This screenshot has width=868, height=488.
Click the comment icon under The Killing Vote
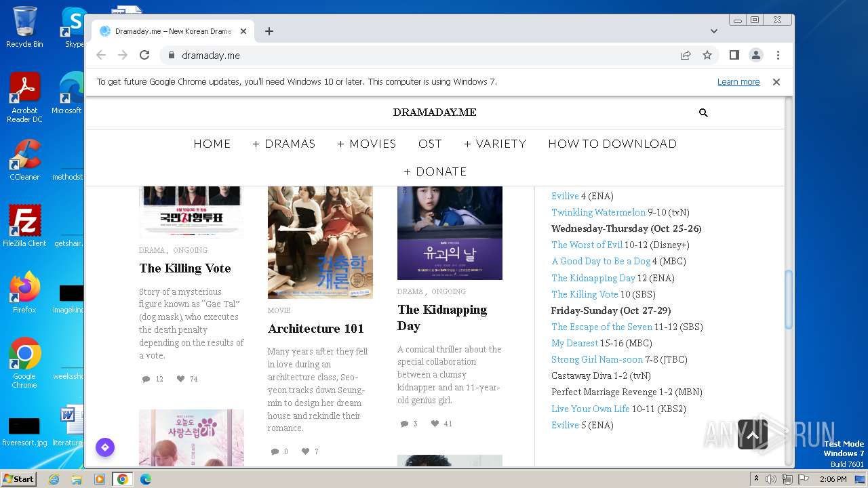click(x=146, y=379)
